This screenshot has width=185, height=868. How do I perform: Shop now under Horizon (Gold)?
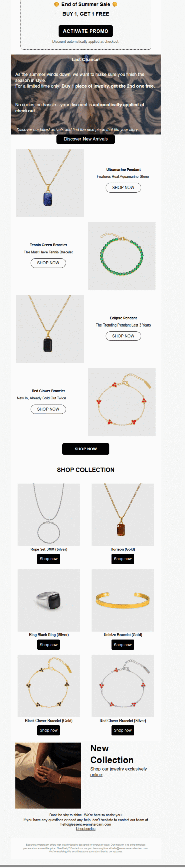point(123,559)
